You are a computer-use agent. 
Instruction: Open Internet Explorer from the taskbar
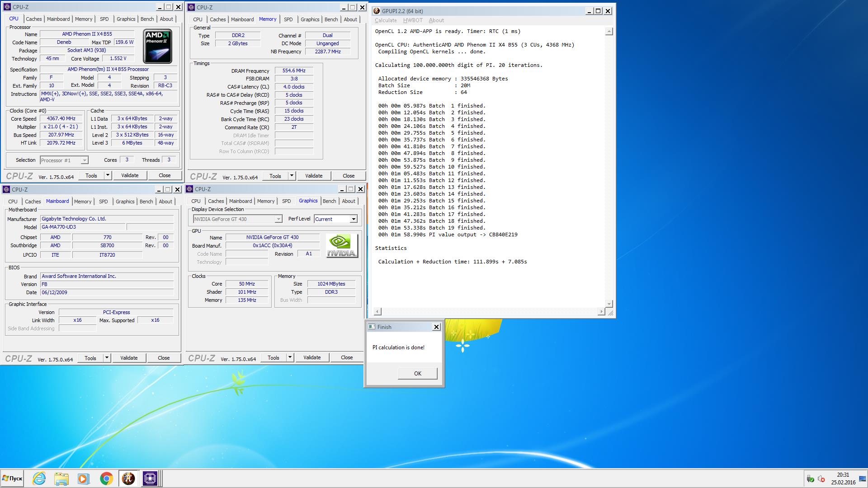click(x=39, y=479)
